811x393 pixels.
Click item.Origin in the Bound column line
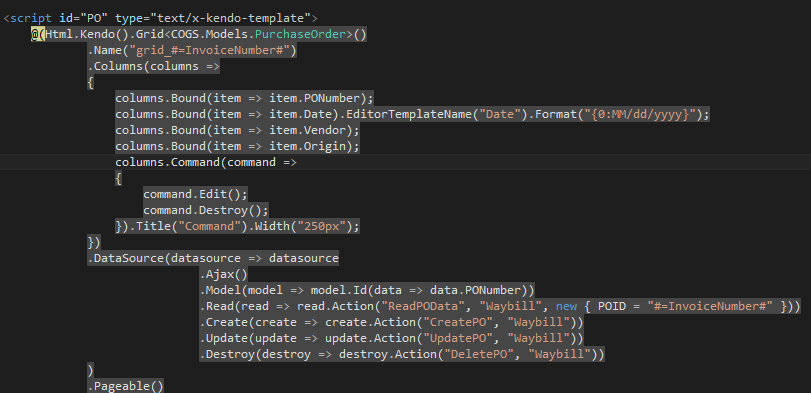point(307,147)
